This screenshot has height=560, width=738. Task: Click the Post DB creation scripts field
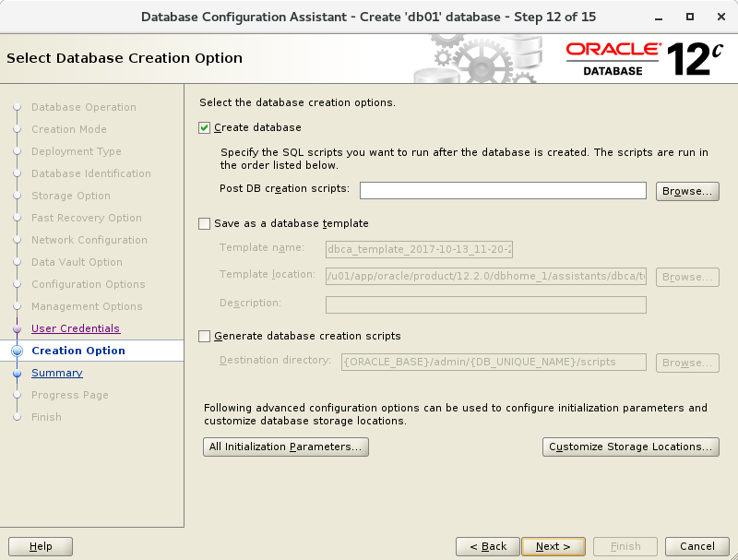pos(503,191)
